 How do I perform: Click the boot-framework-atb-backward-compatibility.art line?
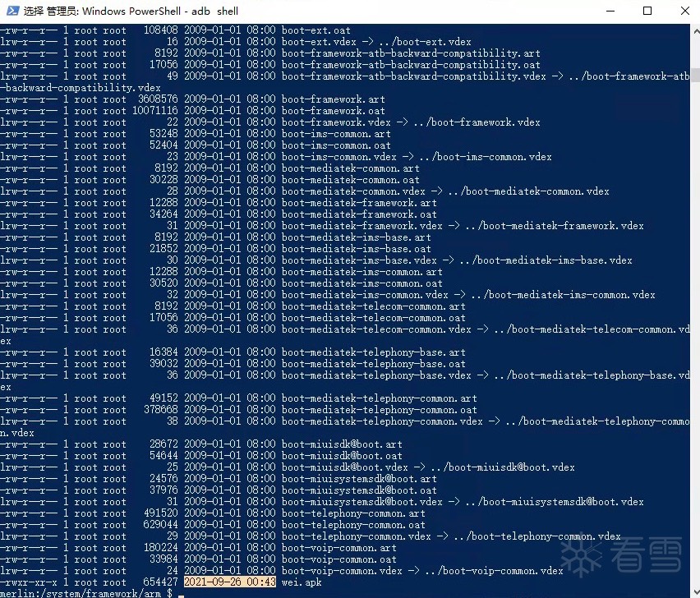point(411,53)
